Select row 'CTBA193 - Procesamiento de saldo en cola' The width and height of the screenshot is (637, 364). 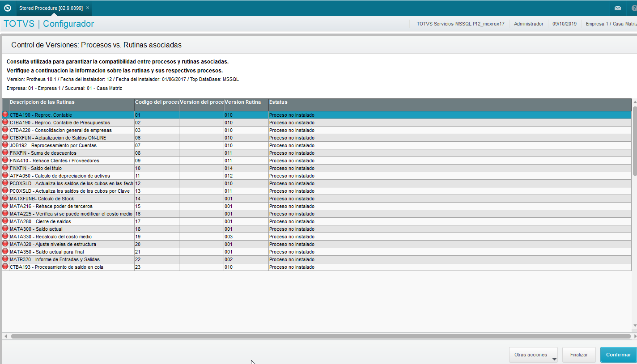point(317,267)
